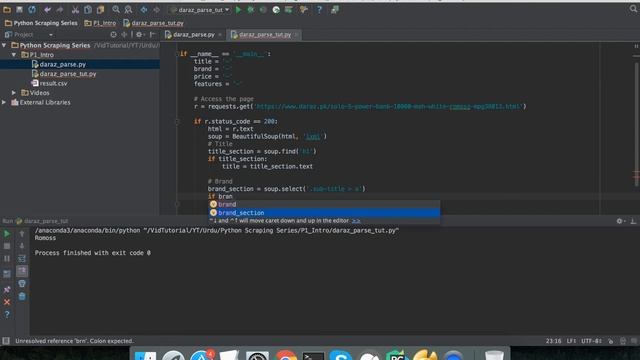Toggle soft wraps in the Run console
The height and width of the screenshot is (360, 640).
[x=22, y=258]
